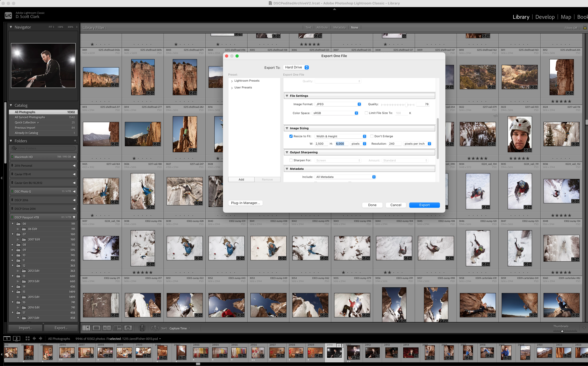Toggle sort direction A-Z icon
The height and width of the screenshot is (366, 588).
(155, 328)
